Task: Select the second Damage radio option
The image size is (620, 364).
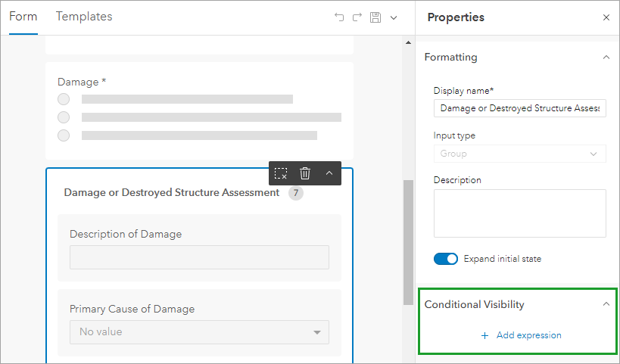Action: (x=64, y=117)
